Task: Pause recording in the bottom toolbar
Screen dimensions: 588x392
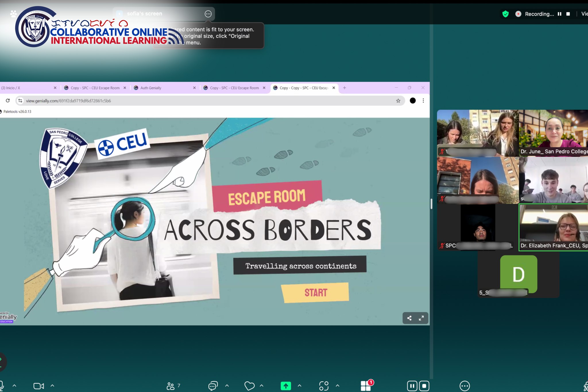Action: coord(412,386)
